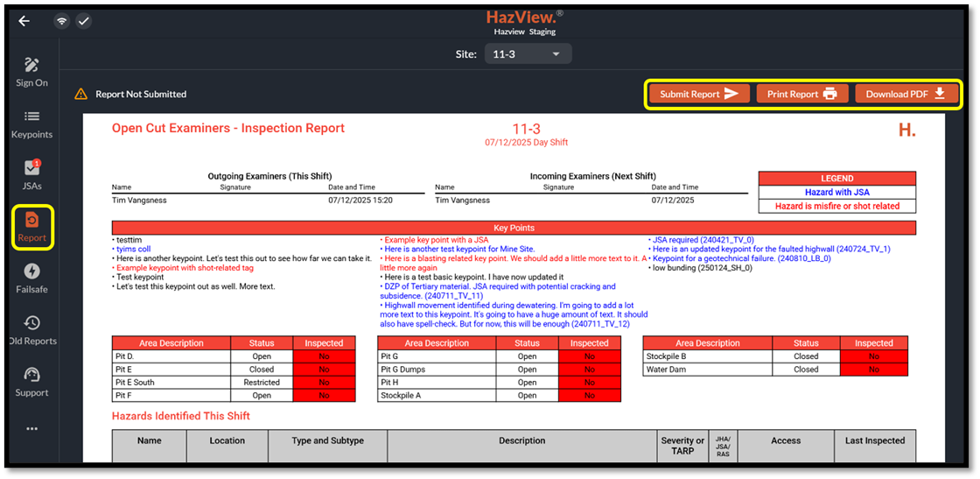
Task: Open the Support page
Action: pos(31,381)
